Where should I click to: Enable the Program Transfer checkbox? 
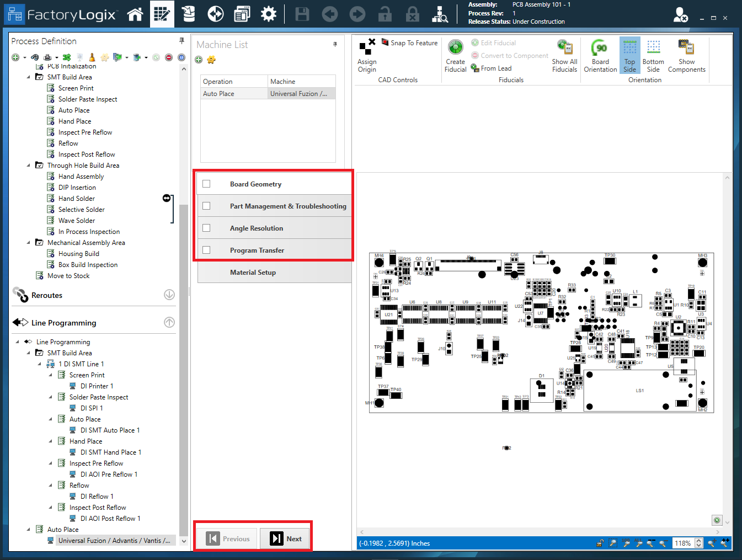206,250
